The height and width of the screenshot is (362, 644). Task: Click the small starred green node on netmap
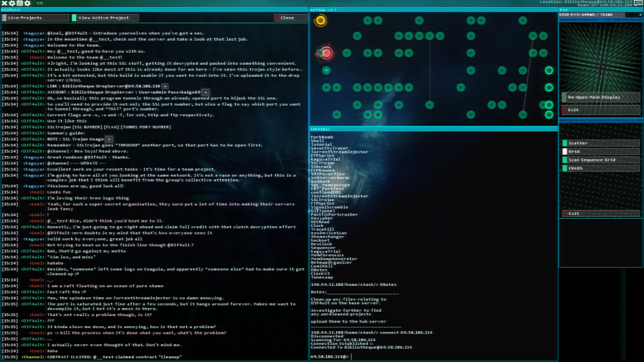pyautogui.click(x=326, y=70)
